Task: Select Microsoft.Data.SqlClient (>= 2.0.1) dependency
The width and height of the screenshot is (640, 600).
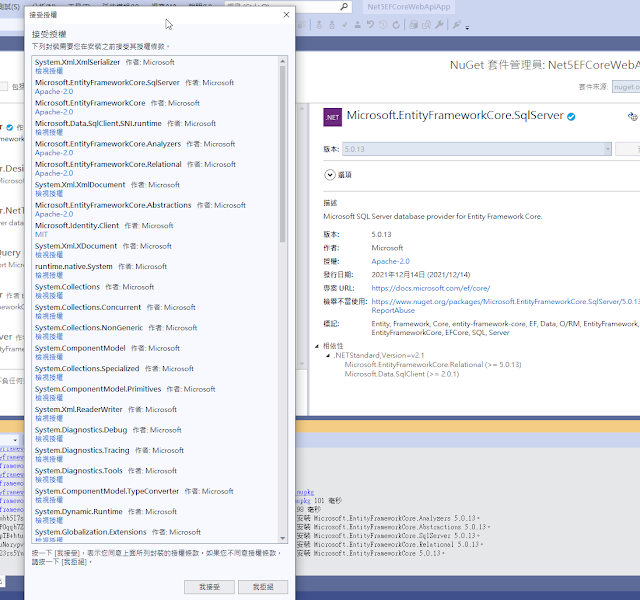Action: tap(402, 374)
